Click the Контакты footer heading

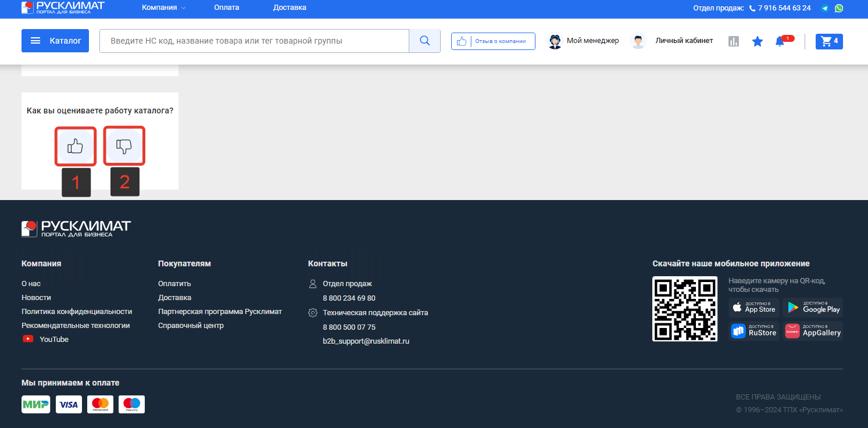328,263
